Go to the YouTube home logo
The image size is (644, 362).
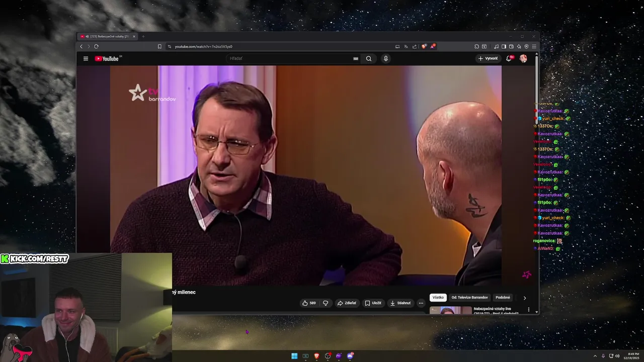pyautogui.click(x=108, y=59)
